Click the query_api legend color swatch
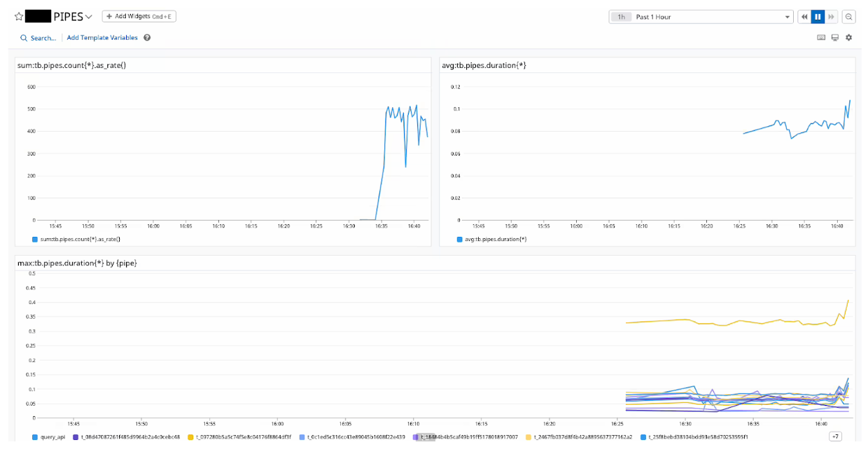 (x=35, y=436)
